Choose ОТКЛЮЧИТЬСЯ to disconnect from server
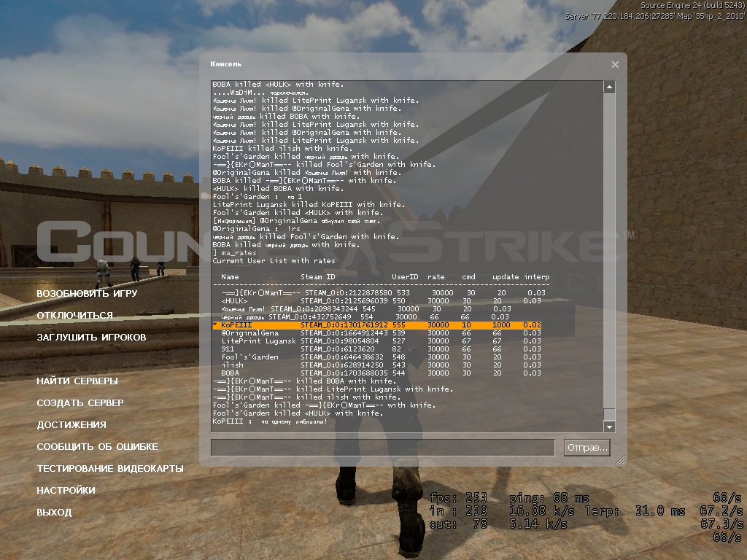Image resolution: width=747 pixels, height=560 pixels. [x=75, y=315]
